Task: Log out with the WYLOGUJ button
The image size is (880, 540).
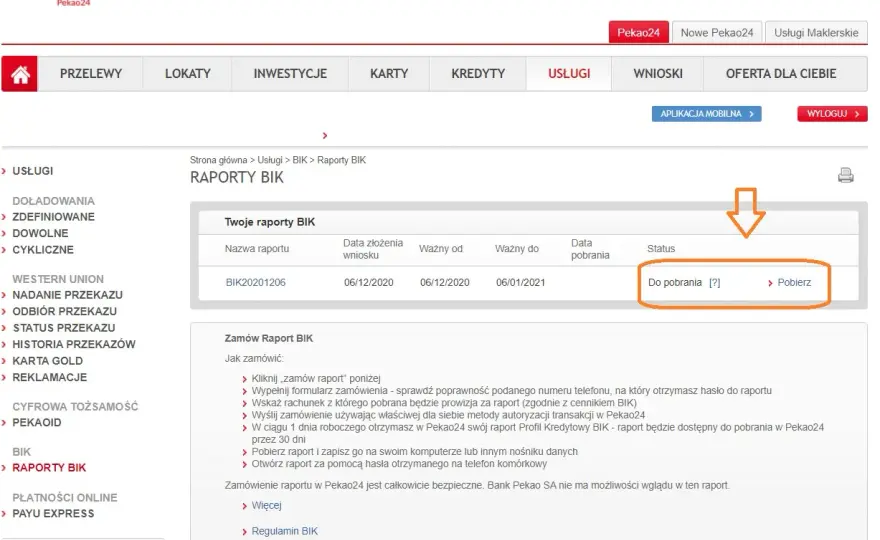Action: pyautogui.click(x=832, y=114)
